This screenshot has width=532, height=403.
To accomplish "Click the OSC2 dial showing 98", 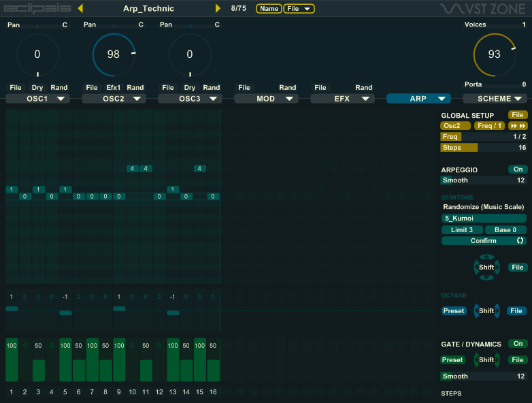I will (x=114, y=54).
